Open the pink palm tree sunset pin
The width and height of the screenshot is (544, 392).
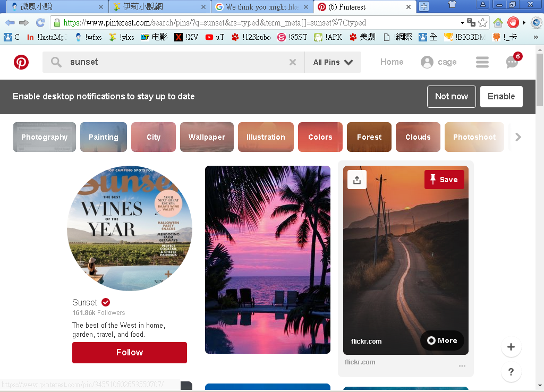point(268,260)
